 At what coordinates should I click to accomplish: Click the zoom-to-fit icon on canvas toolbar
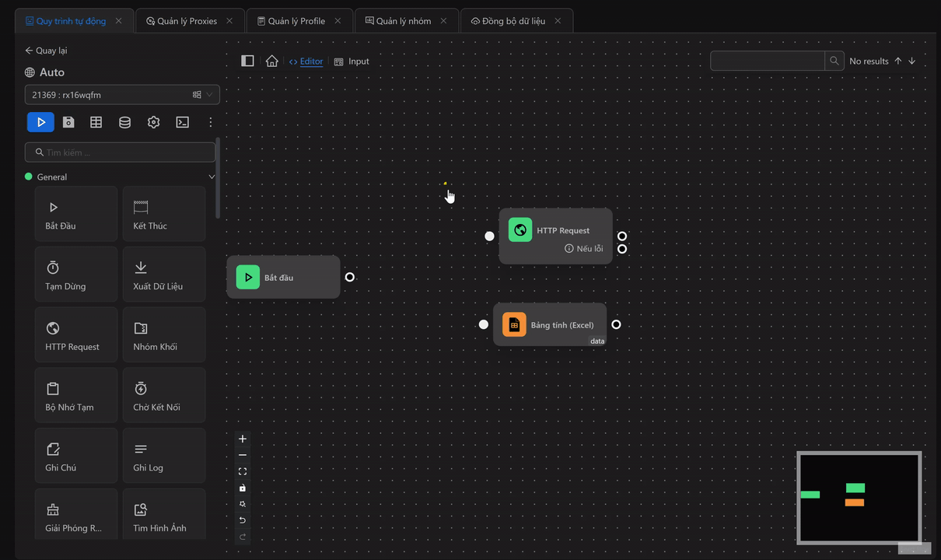242,471
